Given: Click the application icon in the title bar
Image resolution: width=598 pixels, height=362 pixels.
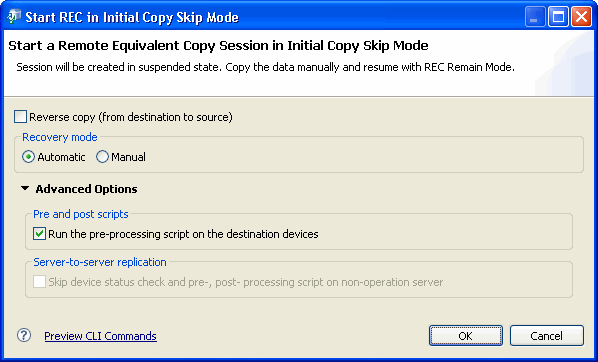Looking at the screenshot, I should [x=14, y=17].
